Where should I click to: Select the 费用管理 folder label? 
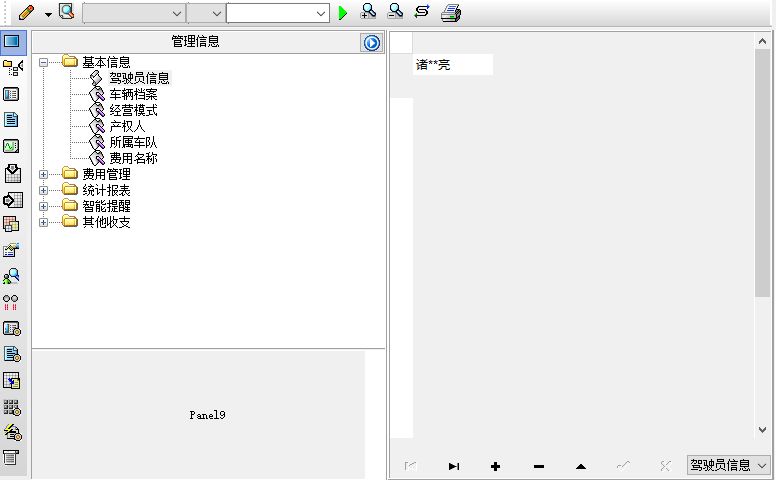pos(106,174)
